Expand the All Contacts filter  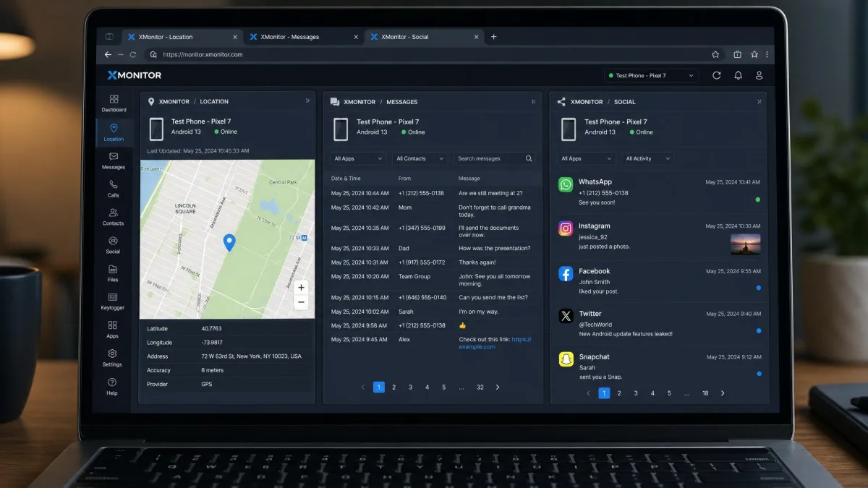coord(420,158)
